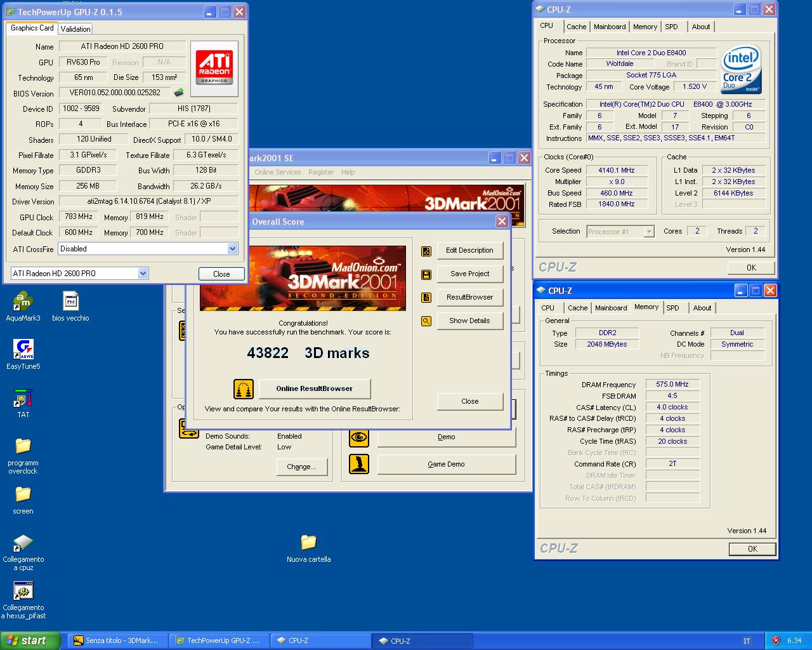Click the Save Project button

click(469, 274)
